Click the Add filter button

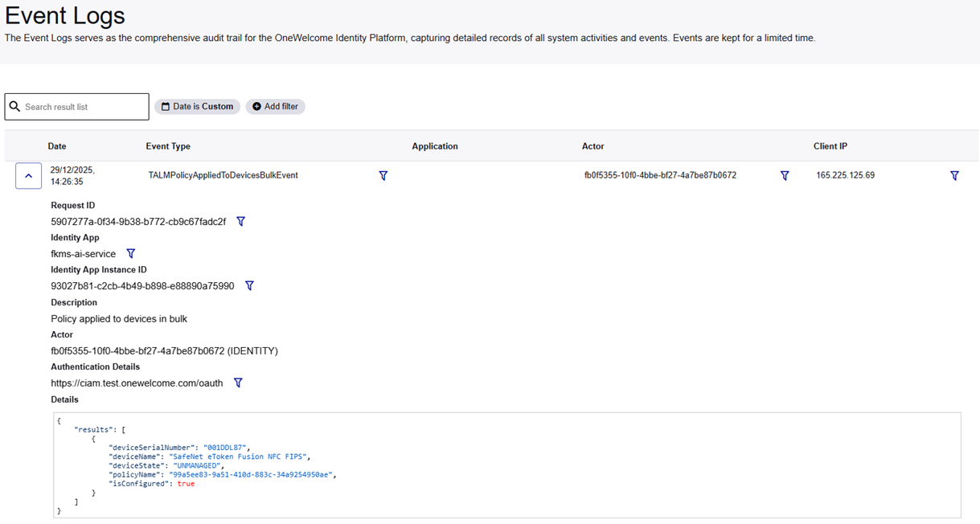[275, 106]
